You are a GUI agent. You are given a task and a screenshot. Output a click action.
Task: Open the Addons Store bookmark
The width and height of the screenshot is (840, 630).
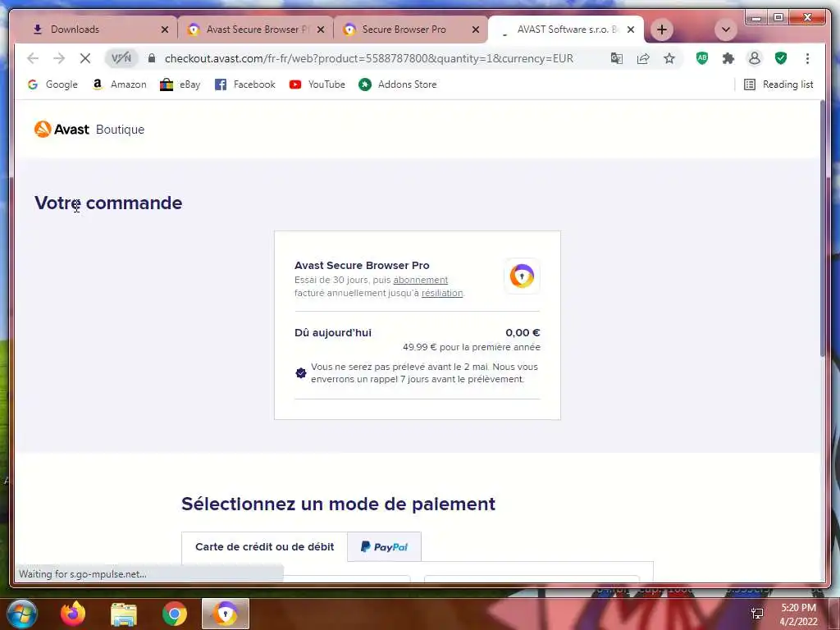[x=398, y=84]
